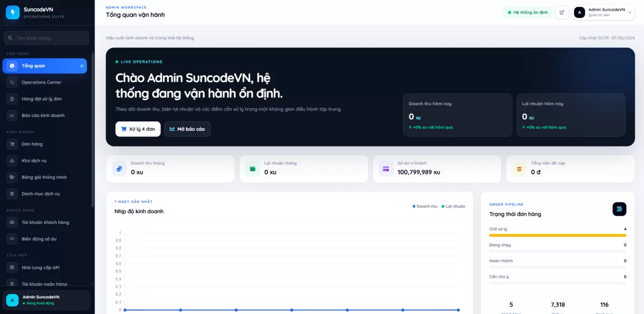644x314 pixels.
Task: Navigate to Đơn hàng
Action: (x=45, y=144)
